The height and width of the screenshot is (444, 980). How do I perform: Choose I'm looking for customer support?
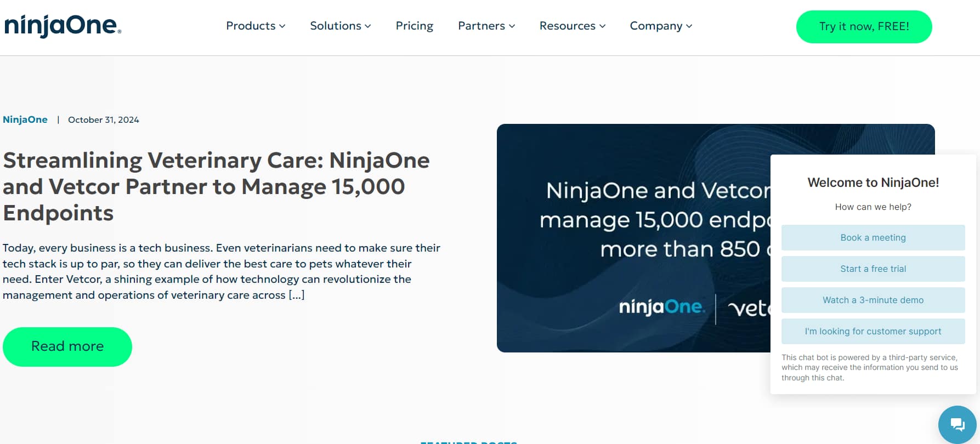pos(873,331)
